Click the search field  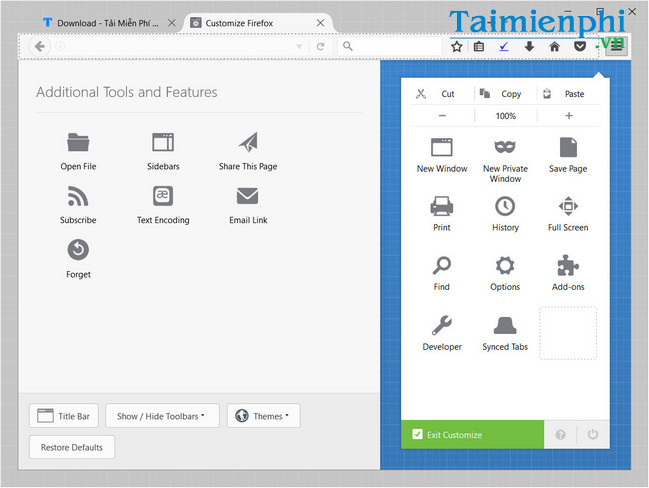pos(390,46)
